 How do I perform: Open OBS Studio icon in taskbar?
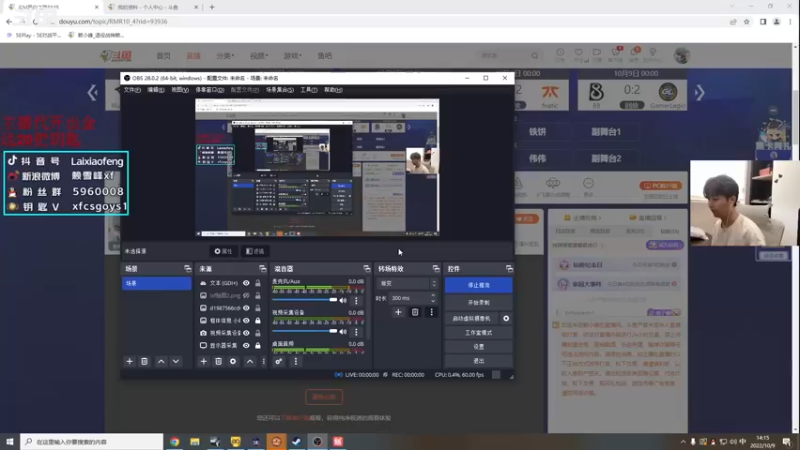coord(317,442)
